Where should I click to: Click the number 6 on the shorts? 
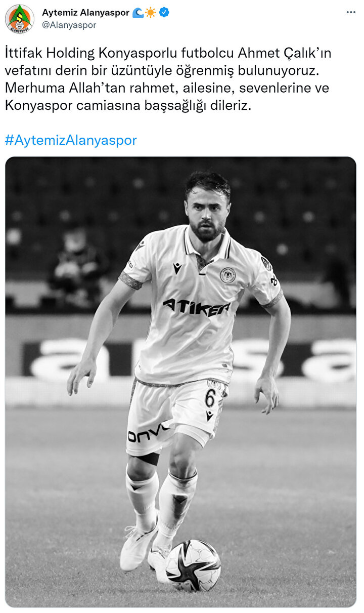(x=210, y=398)
